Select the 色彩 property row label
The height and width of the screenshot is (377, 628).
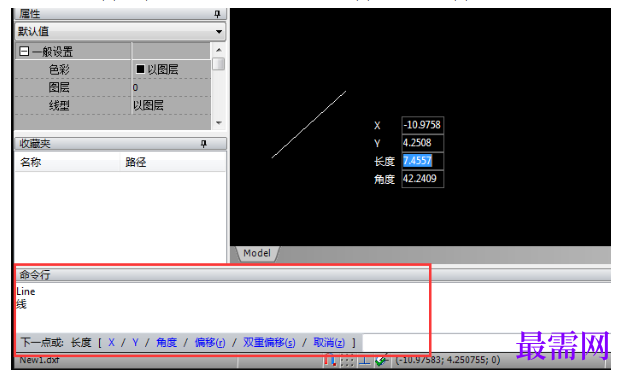tap(59, 69)
